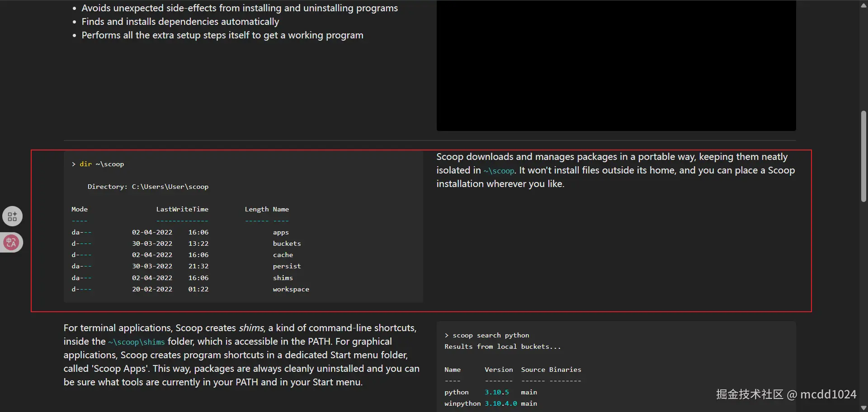
Task: Click the "dir ~\scoop" command line
Action: tap(101, 164)
